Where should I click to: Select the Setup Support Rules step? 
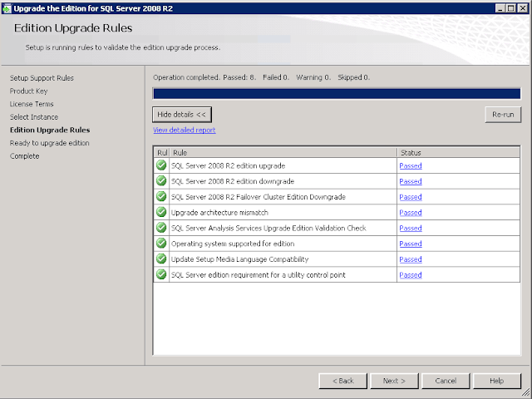coord(42,78)
